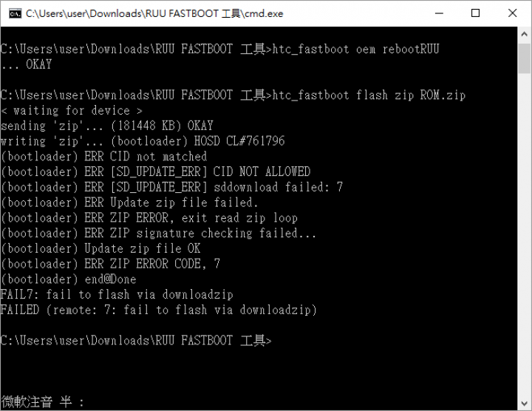Click the empty scrollbar track below the thumb
532x411 pixels.
(524, 234)
